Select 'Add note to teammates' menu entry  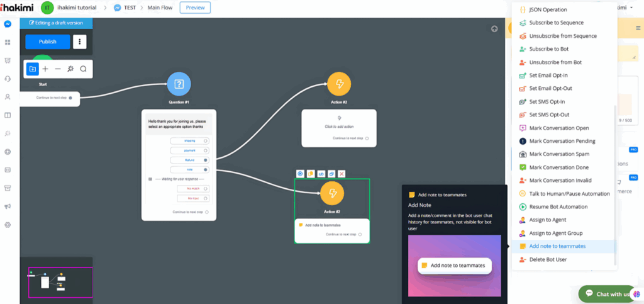click(557, 246)
